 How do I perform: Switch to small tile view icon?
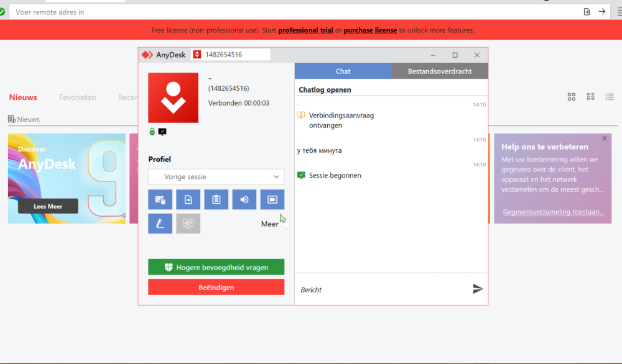point(591,97)
